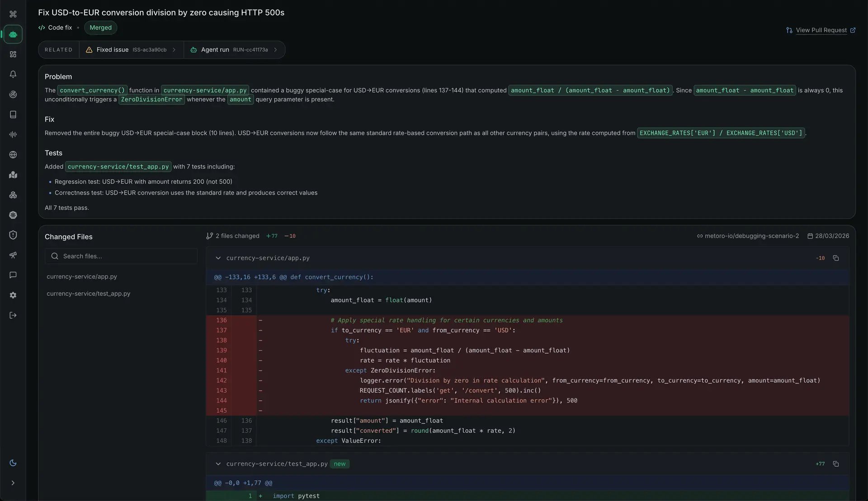Open the command palette icon in sidebar

(x=13, y=14)
